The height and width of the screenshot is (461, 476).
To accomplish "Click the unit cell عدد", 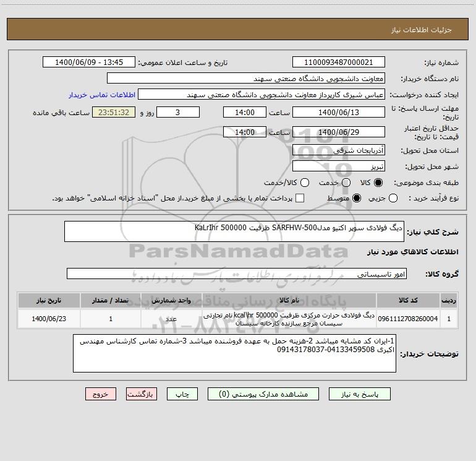I will (x=171, y=319).
